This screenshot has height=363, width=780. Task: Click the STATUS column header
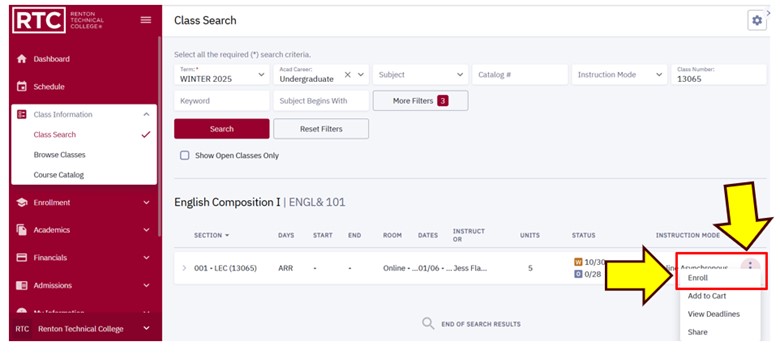[x=584, y=235]
